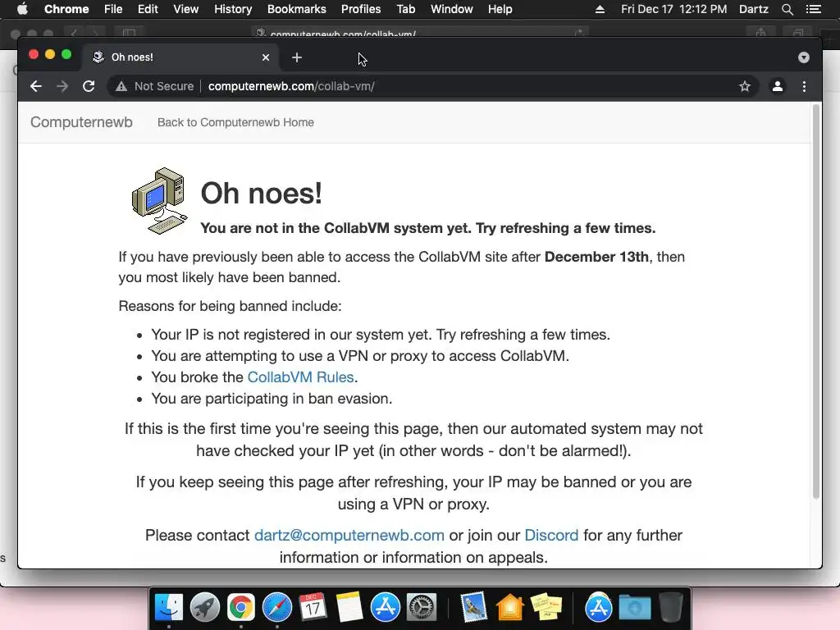Image resolution: width=840 pixels, height=630 pixels.
Task: Open the Home app from the Dock
Action: [510, 608]
